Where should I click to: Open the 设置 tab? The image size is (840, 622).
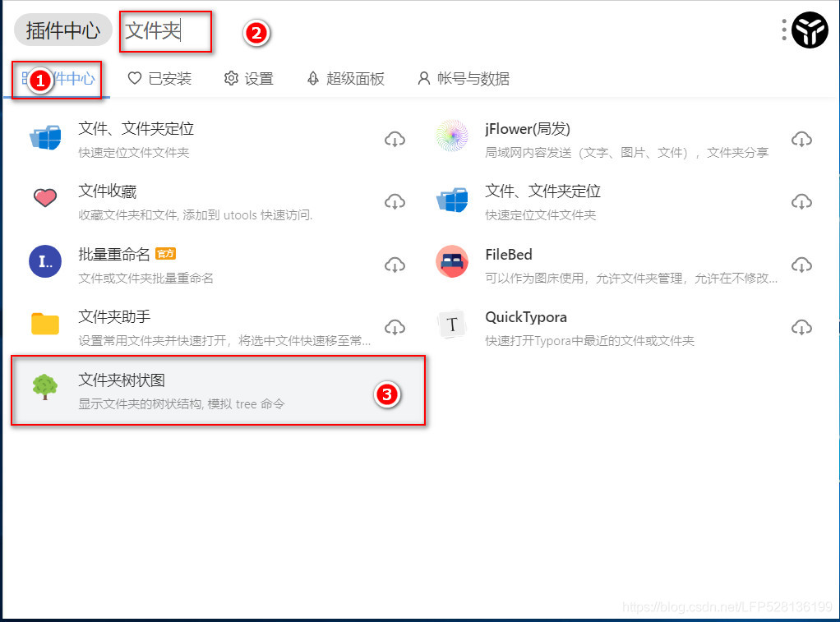tap(248, 79)
